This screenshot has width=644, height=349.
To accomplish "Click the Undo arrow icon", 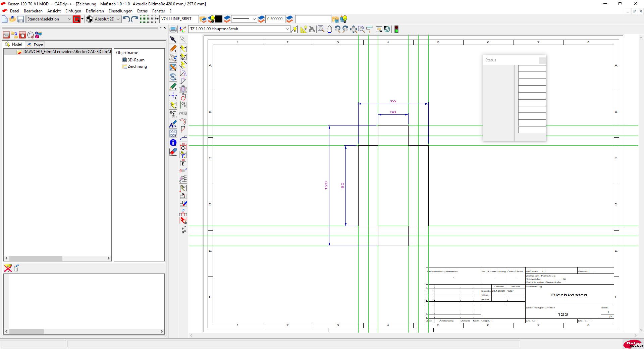I will coord(126,19).
